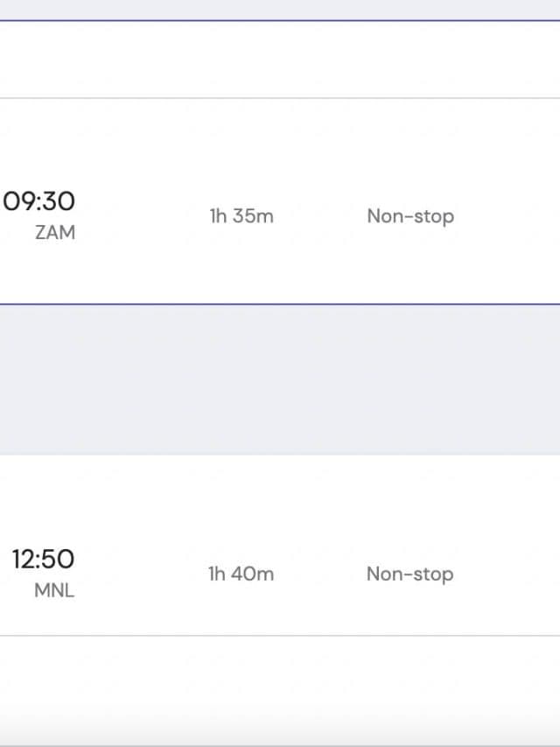Click the thin divider line above the ZAM flight
Viewport: 560px width, 747px height.
tap(280, 98)
